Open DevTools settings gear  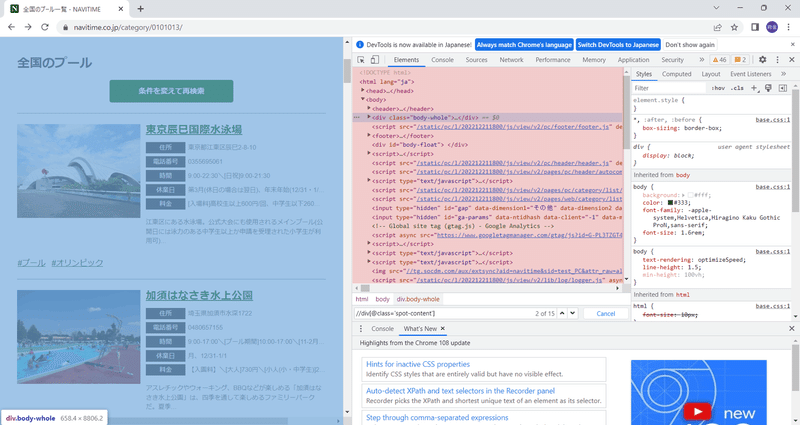762,60
